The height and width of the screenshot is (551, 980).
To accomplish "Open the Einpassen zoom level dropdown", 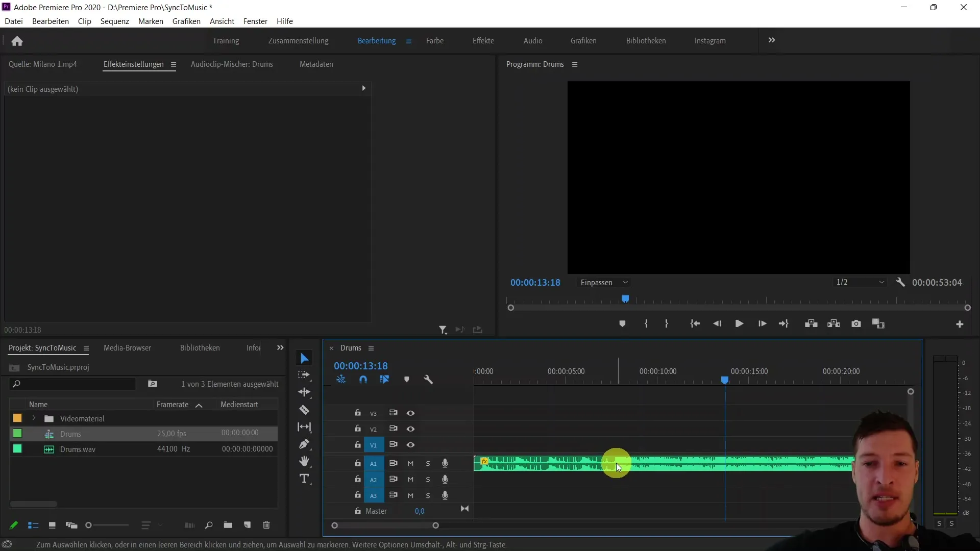I will (x=604, y=283).
